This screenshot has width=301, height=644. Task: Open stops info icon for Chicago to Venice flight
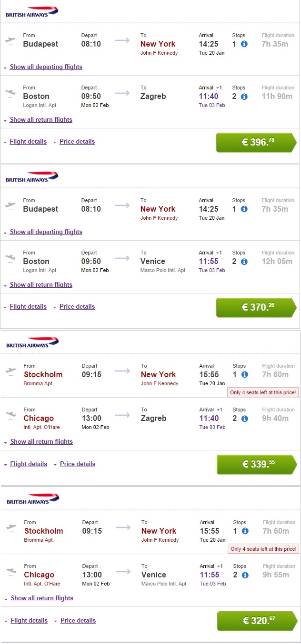coord(245,575)
